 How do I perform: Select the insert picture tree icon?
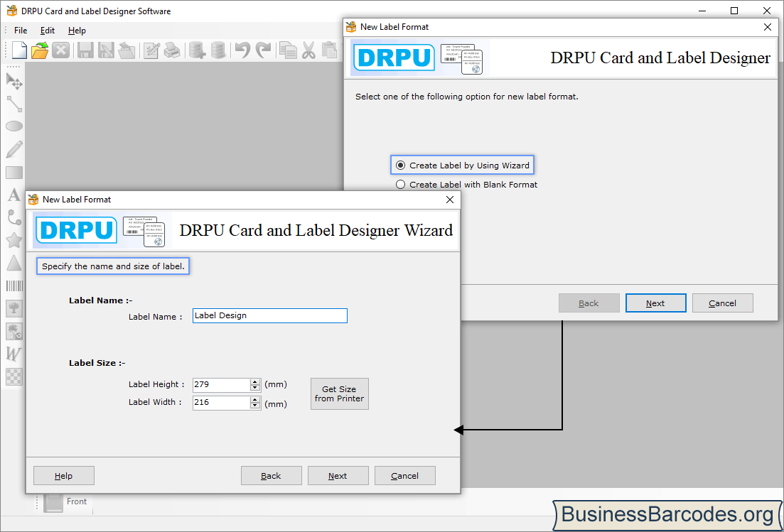click(14, 308)
